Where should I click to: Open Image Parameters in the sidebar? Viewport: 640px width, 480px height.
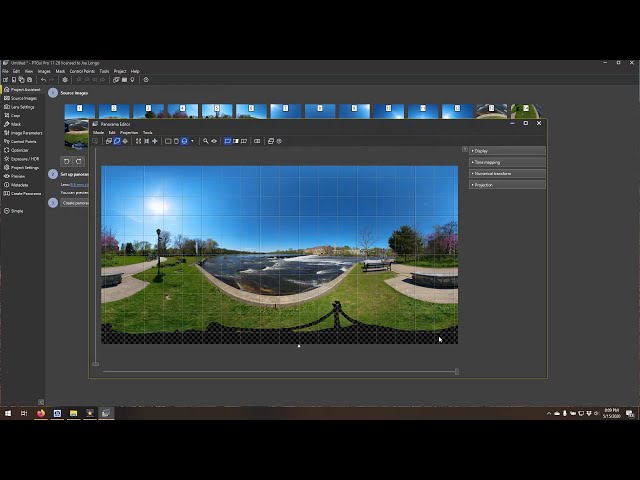[23, 133]
